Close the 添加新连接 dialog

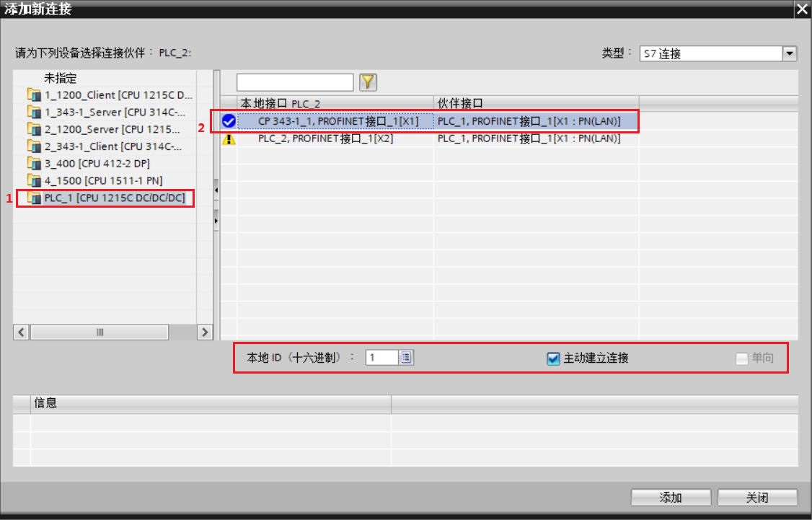[802, 9]
